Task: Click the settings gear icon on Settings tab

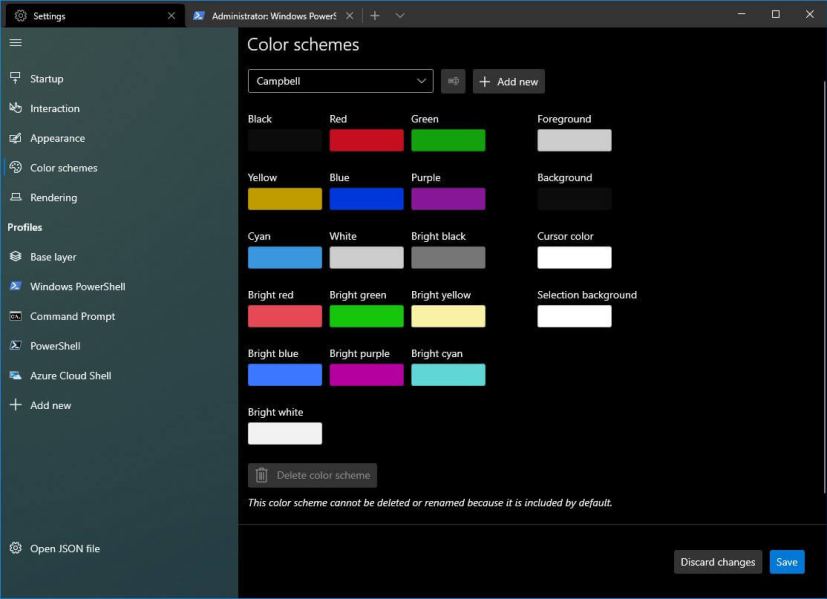Action: pos(21,16)
